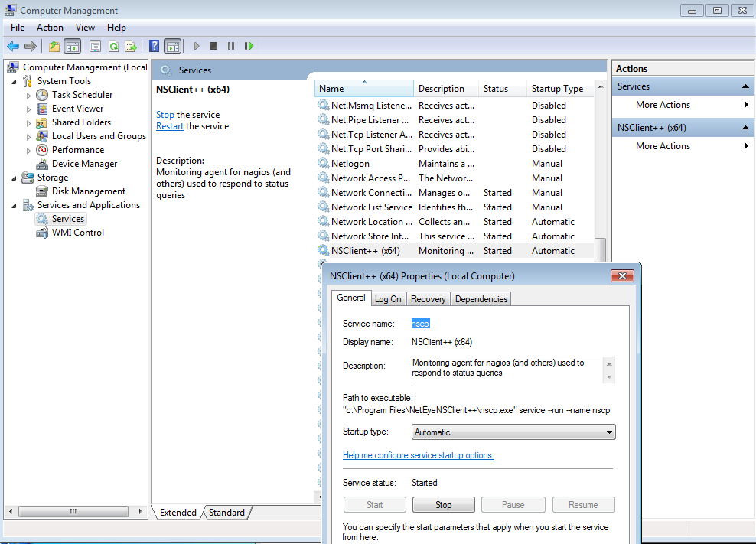
Task: Click the services list scroll up arrow
Action: coord(601,86)
